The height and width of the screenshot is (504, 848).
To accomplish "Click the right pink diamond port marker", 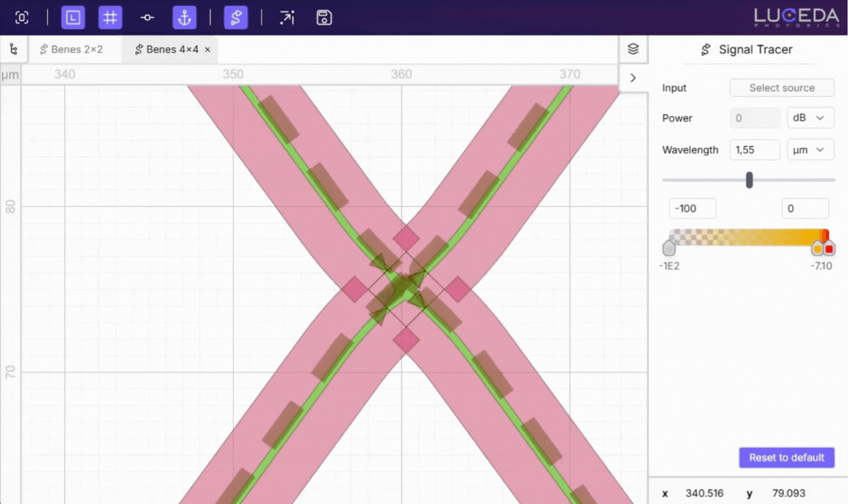I will [457, 289].
